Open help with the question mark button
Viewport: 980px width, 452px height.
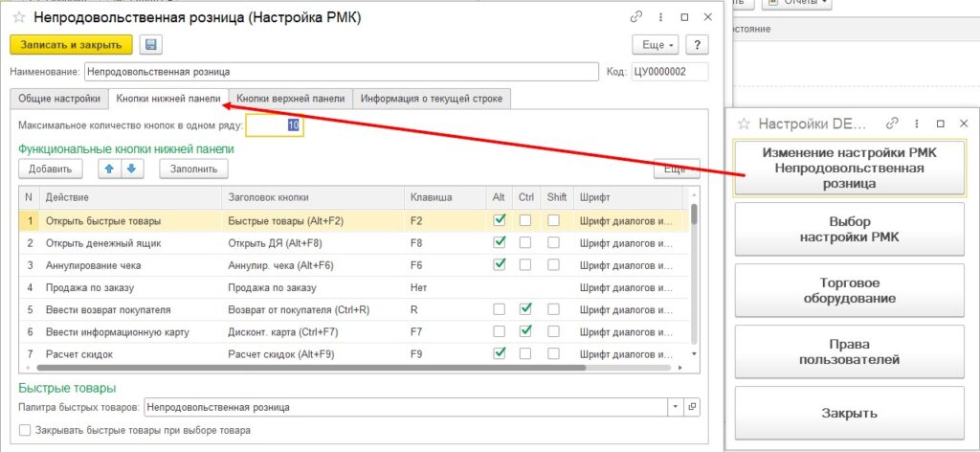(698, 45)
